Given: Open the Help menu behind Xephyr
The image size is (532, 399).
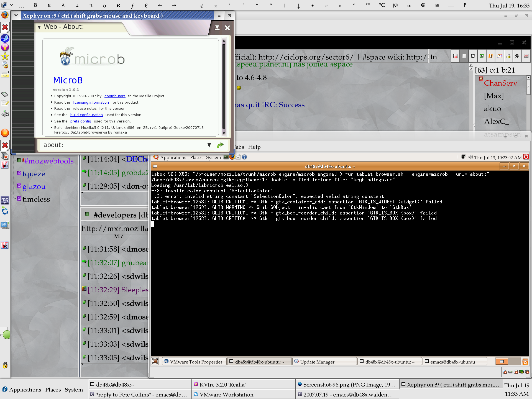Looking at the screenshot, I should [254, 147].
